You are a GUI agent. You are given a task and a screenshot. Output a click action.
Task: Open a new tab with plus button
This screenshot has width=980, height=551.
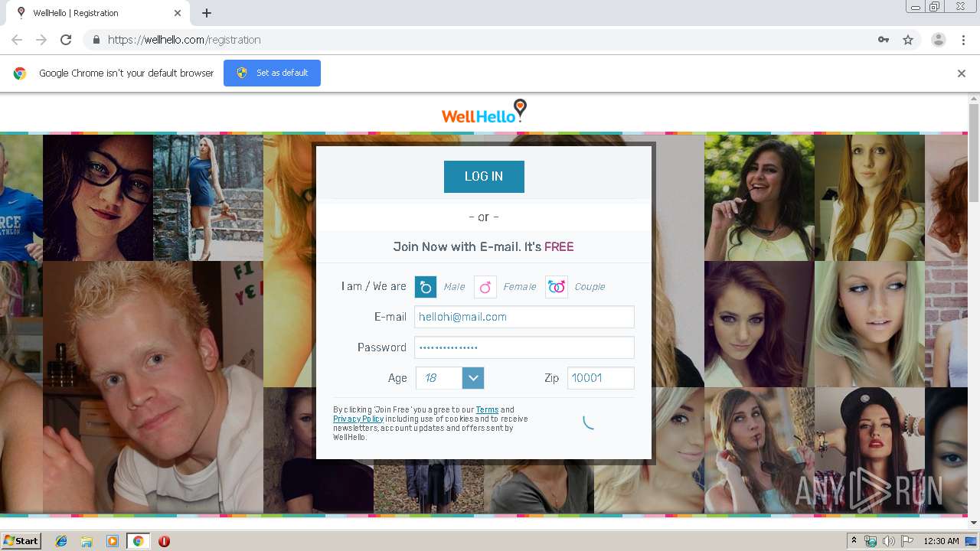click(207, 13)
